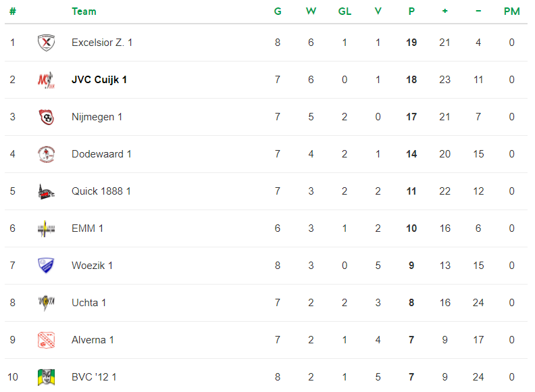Viewport: 535px width, 392px height.
Task: Click the # rank column header
Action: pyautogui.click(x=13, y=11)
